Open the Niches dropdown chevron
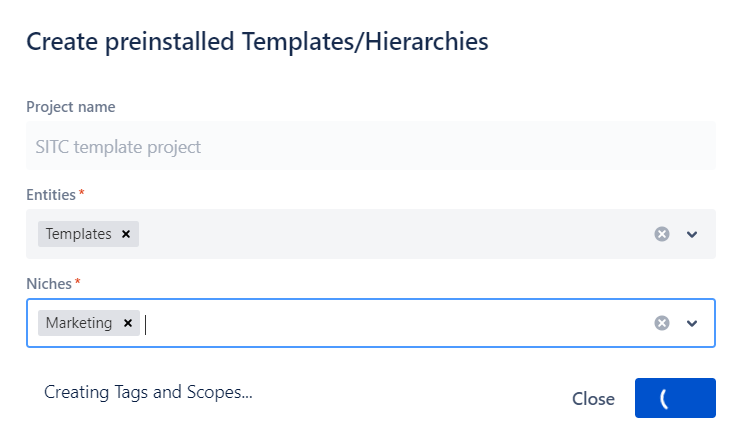742x448 pixels. 692,323
